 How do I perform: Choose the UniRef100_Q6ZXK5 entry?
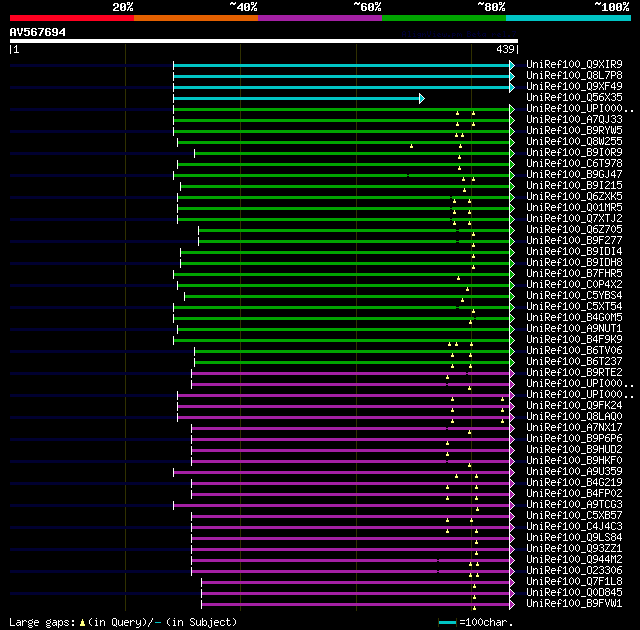pyautogui.click(x=574, y=196)
